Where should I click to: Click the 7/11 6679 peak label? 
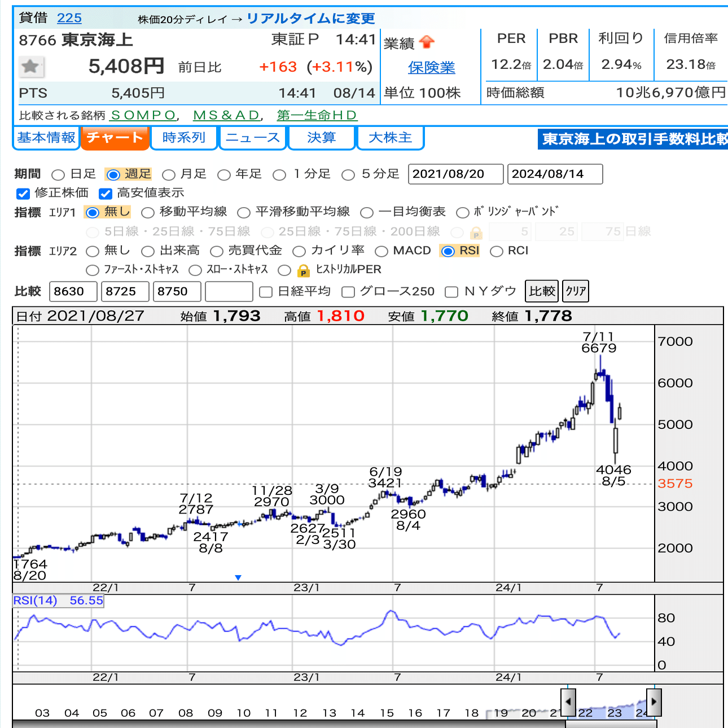[x=599, y=343]
